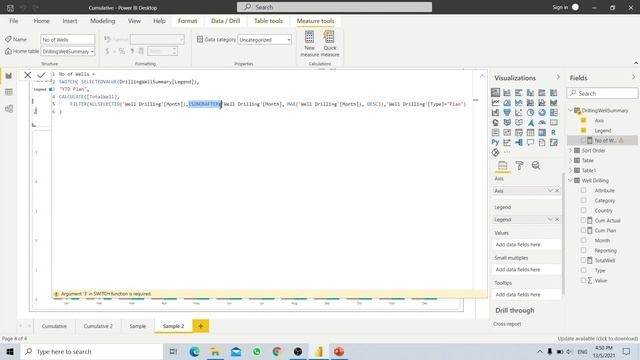
Task: Select the Ribbon chart visual
Action: pos(553,102)
